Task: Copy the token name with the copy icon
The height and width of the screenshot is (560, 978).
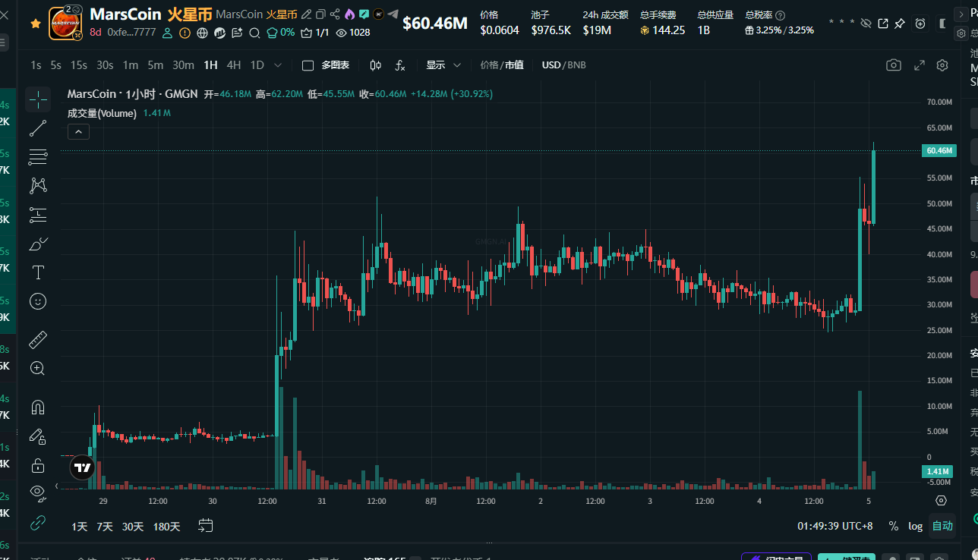Action: coord(320,14)
